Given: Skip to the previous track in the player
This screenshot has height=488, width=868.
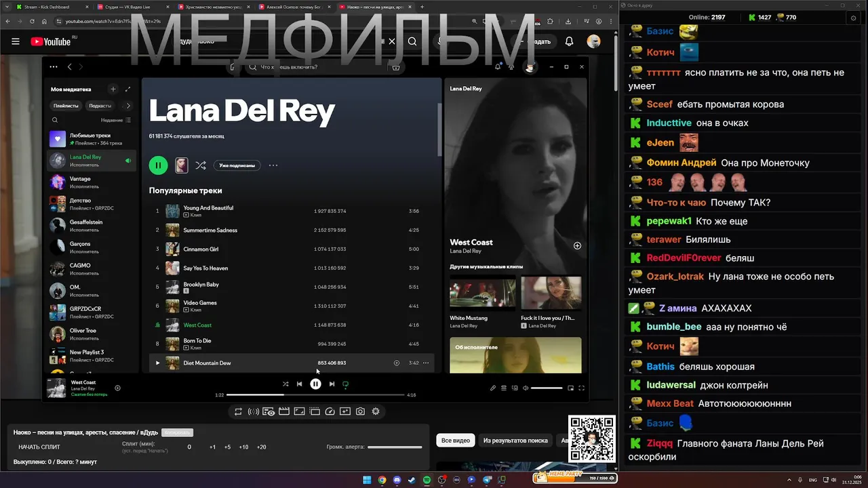Looking at the screenshot, I should (x=299, y=384).
